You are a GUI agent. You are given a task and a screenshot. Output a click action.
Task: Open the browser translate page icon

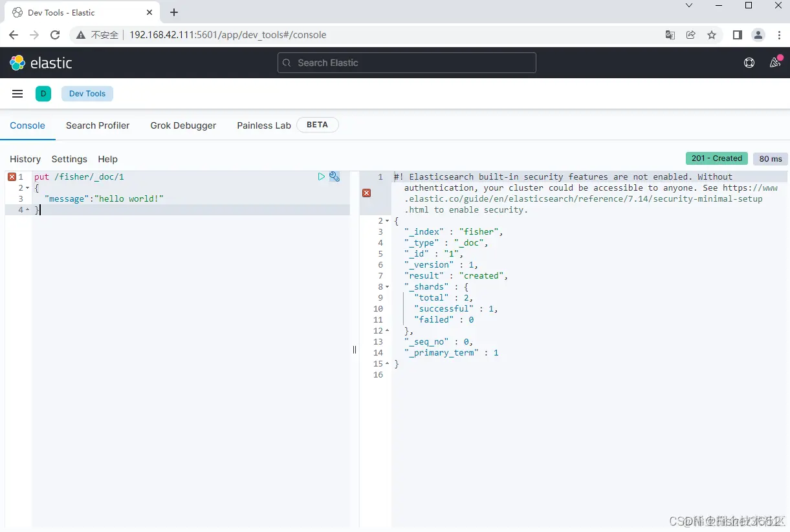(x=670, y=35)
